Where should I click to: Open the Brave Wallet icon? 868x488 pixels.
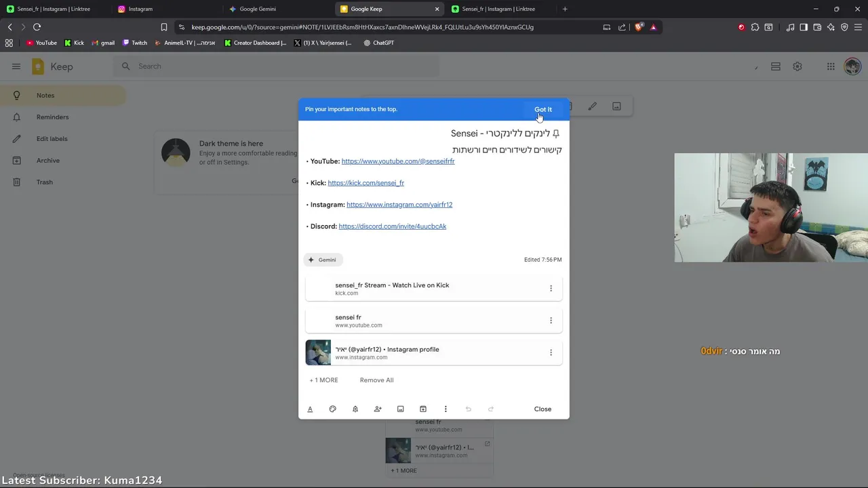click(817, 27)
